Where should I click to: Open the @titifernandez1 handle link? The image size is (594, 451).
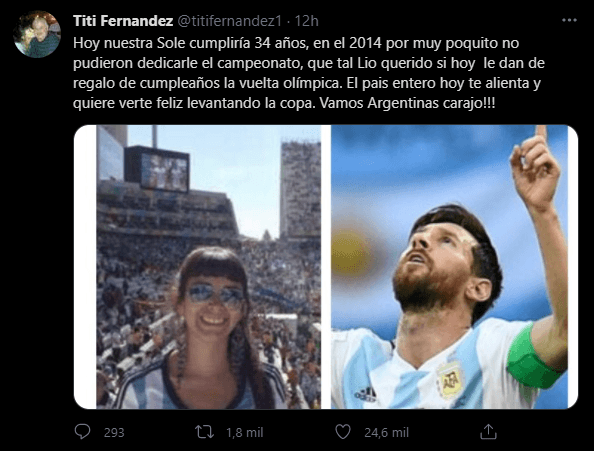coord(230,21)
